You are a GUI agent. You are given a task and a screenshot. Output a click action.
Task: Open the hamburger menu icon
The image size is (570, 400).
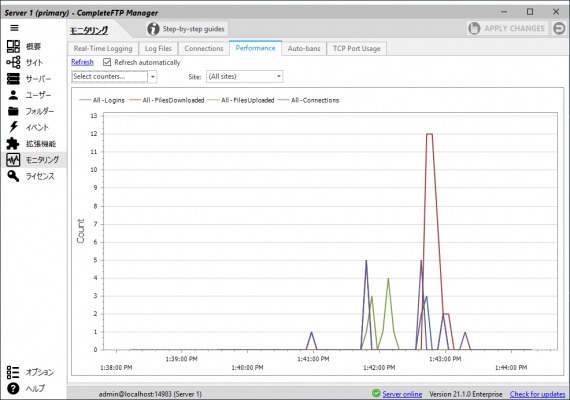(14, 28)
